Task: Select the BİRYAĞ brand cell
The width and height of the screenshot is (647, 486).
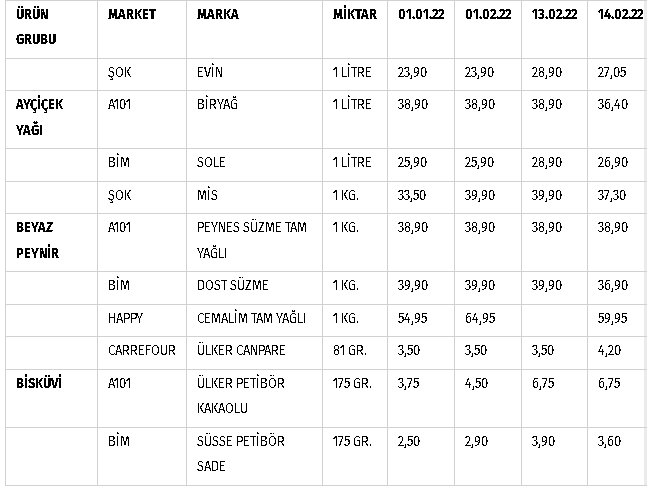Action: coord(217,103)
